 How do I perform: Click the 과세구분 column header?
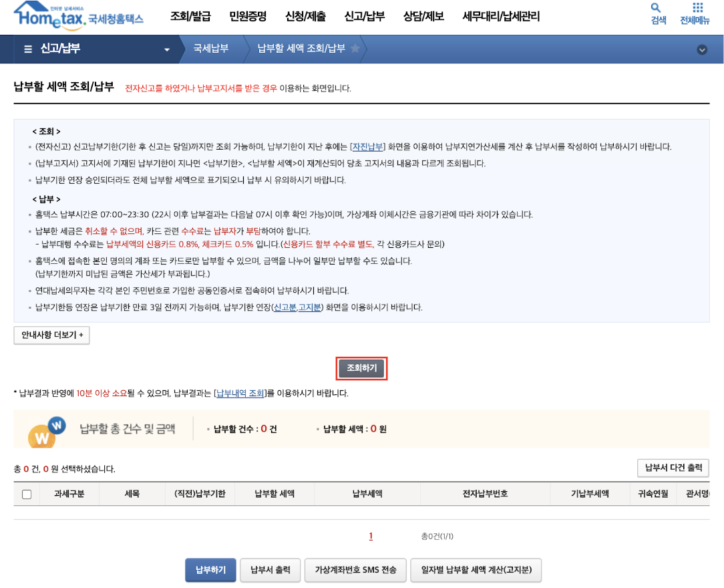[x=69, y=494]
